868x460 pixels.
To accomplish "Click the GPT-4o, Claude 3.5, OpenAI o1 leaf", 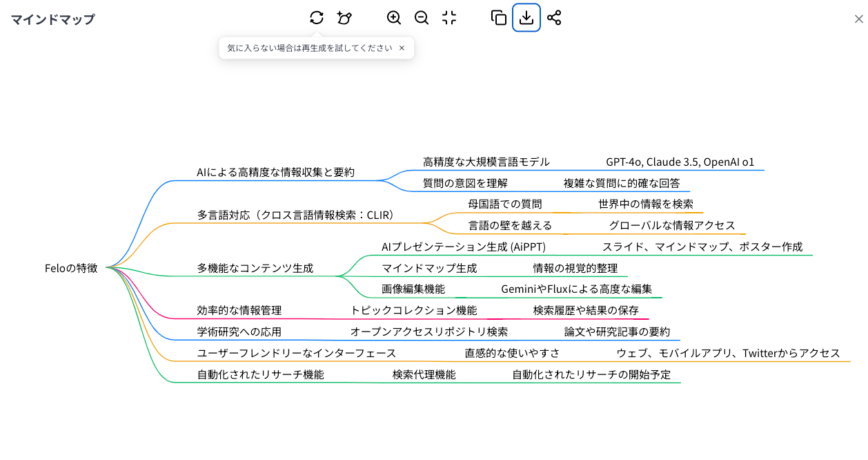I will [680, 162].
